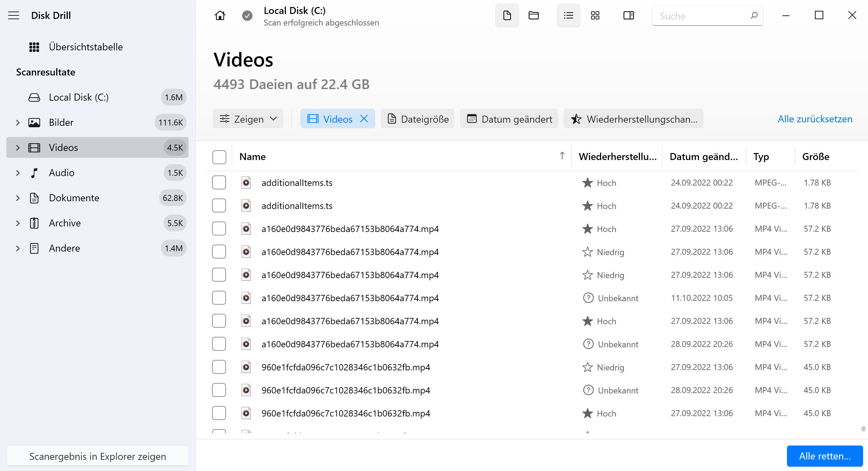
Task: Open the Dateigröße filter
Action: 418,119
